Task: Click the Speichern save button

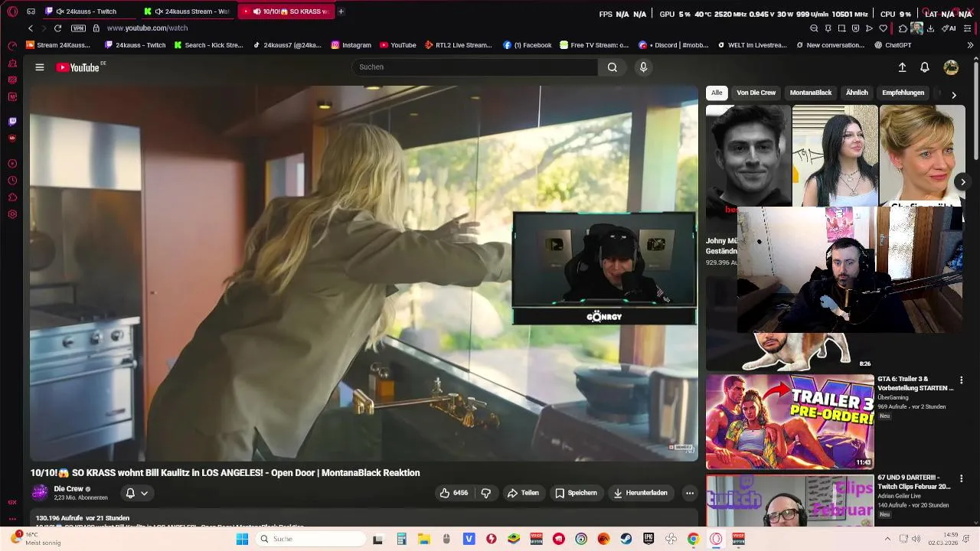Action: pyautogui.click(x=576, y=493)
